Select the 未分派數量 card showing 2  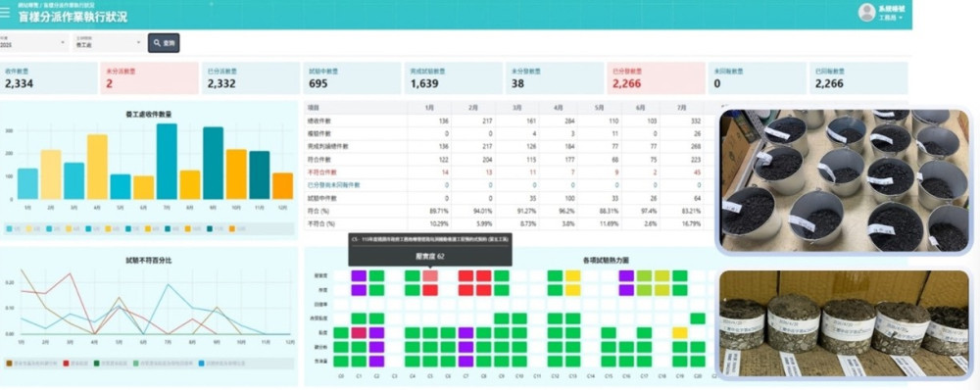[x=149, y=78]
